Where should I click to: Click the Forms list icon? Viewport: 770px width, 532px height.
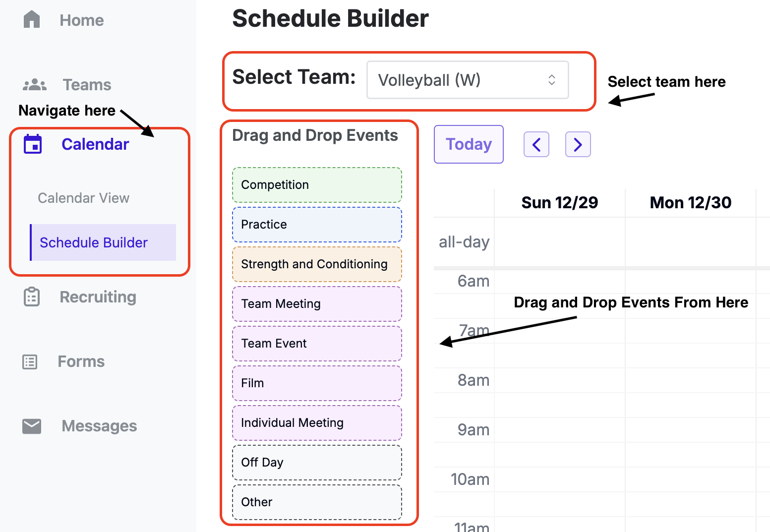pos(30,362)
